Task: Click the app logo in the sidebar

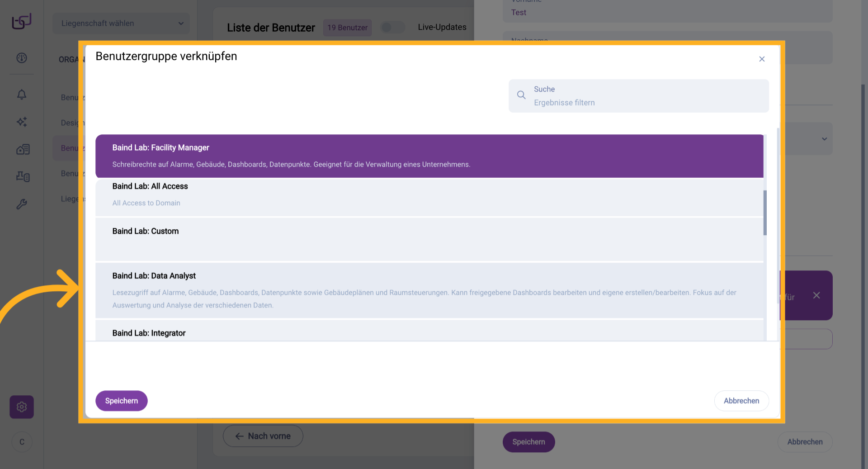Action: [22, 21]
